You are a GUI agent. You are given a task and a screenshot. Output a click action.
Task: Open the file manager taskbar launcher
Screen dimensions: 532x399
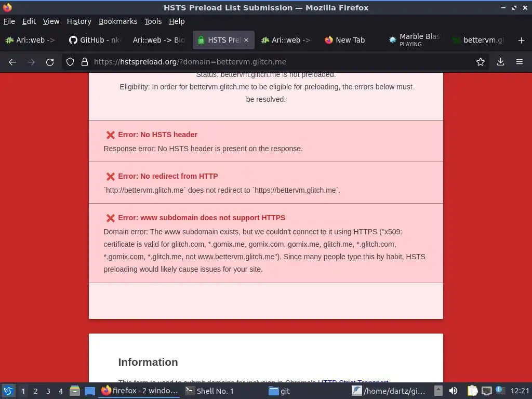pos(75,391)
